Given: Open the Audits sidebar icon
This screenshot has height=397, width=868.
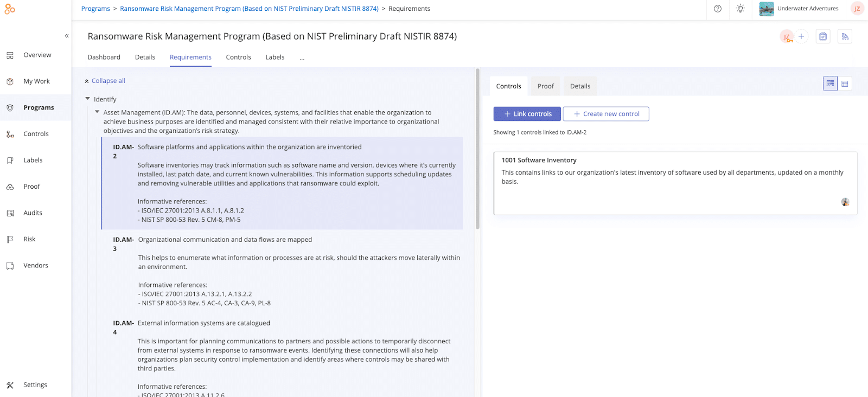Looking at the screenshot, I should tap(10, 213).
